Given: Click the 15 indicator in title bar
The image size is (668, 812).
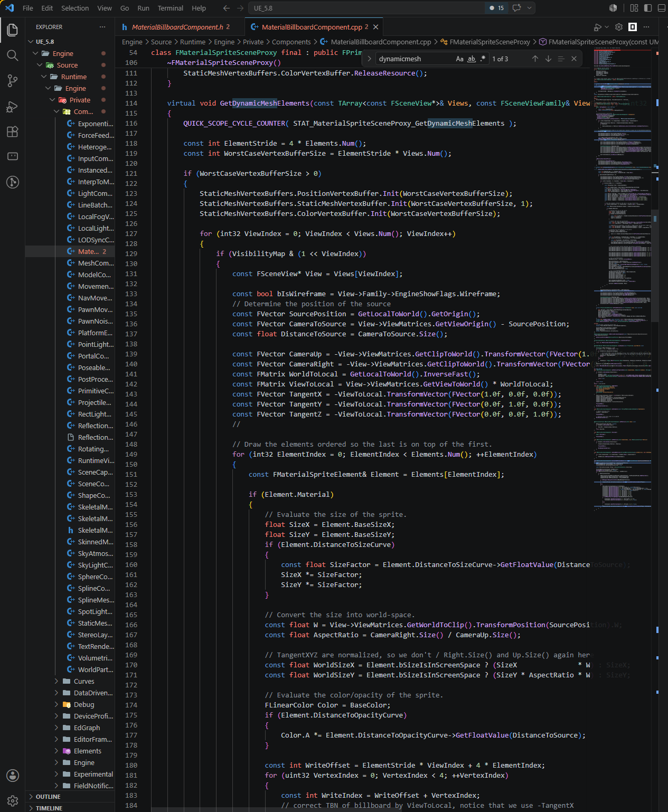Looking at the screenshot, I should 496,8.
